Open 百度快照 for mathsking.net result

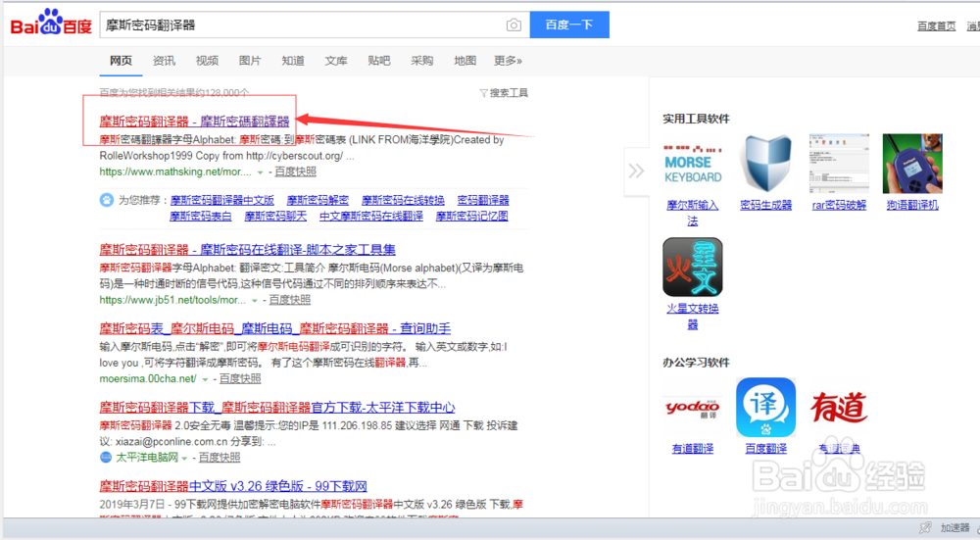click(295, 172)
